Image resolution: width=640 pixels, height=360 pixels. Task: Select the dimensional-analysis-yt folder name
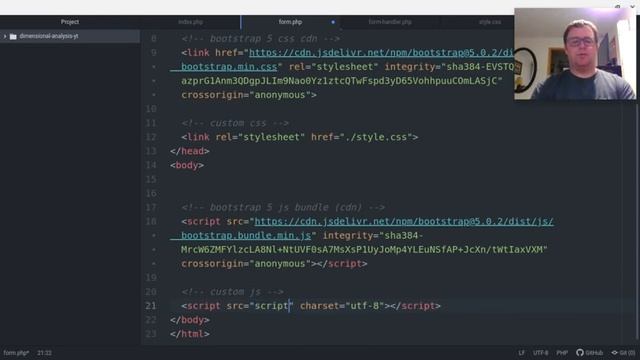[49, 36]
